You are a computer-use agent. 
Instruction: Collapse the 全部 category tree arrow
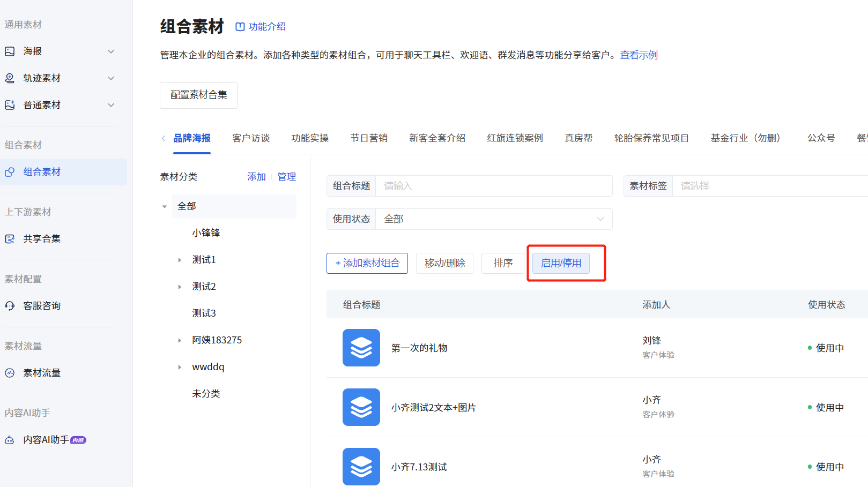pyautogui.click(x=165, y=206)
